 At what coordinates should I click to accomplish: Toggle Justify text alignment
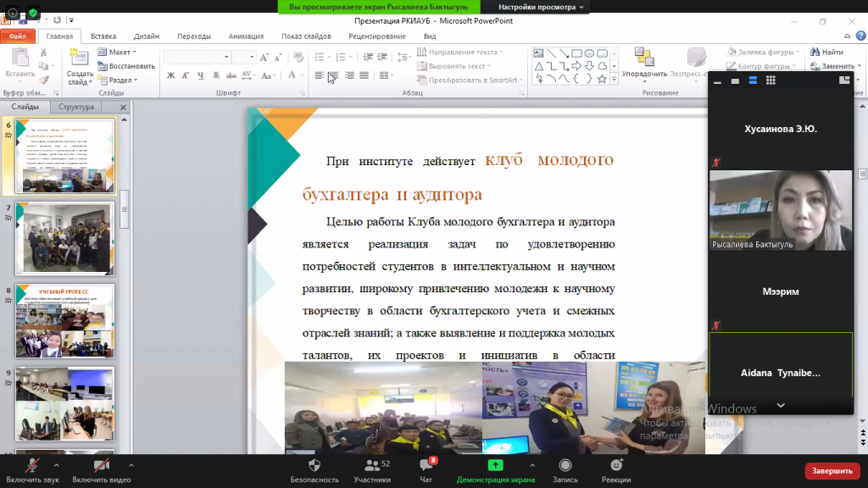tap(364, 75)
